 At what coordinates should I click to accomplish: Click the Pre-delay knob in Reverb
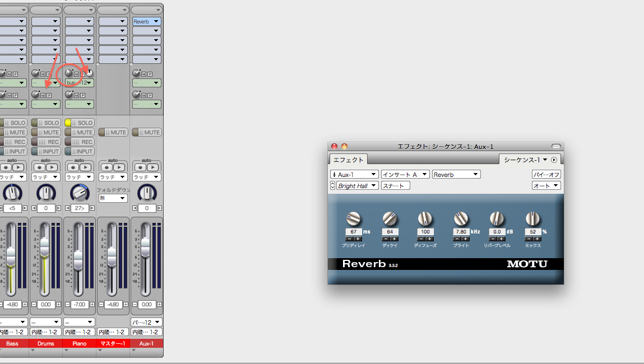353,219
